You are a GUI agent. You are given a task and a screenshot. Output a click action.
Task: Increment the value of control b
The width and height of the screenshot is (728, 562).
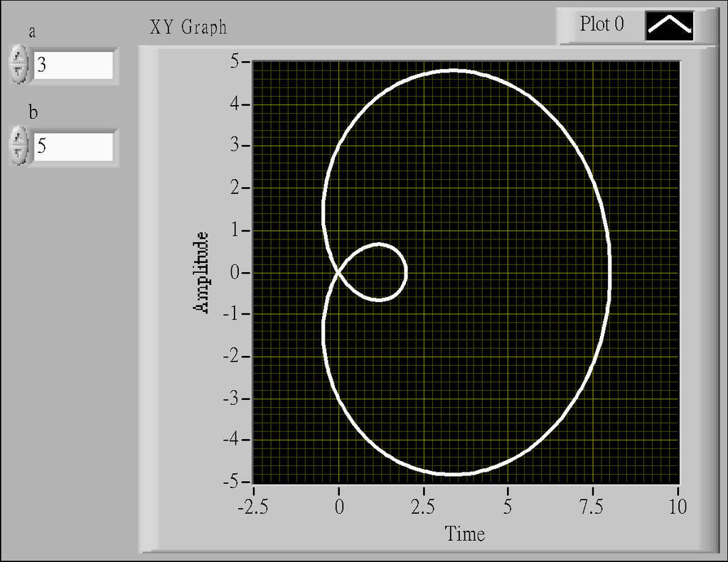coord(18,137)
